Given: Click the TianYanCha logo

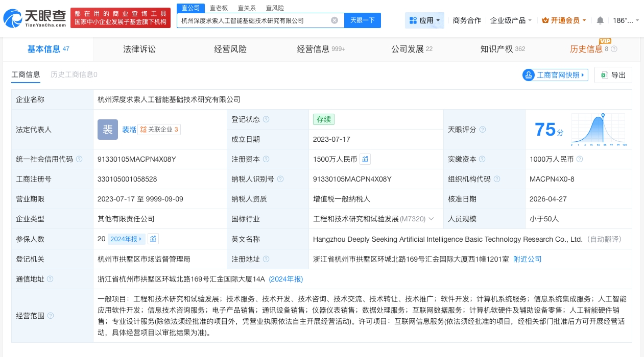Looking at the screenshot, I should [x=35, y=18].
